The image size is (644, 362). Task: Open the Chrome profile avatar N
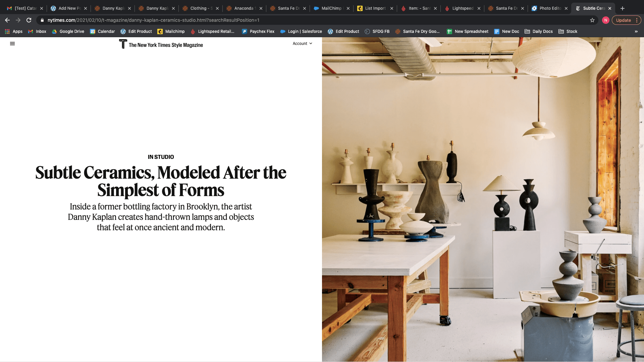(x=605, y=20)
